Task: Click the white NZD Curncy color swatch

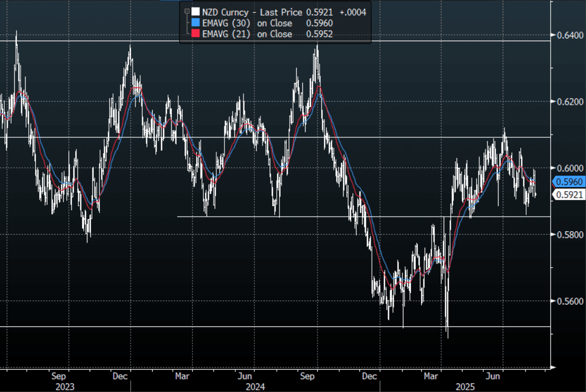Action: (x=195, y=11)
